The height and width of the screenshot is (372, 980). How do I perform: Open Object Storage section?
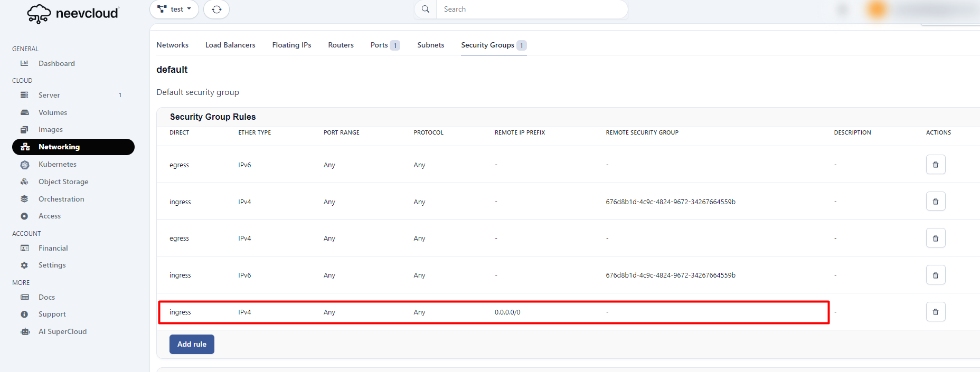[x=63, y=182]
